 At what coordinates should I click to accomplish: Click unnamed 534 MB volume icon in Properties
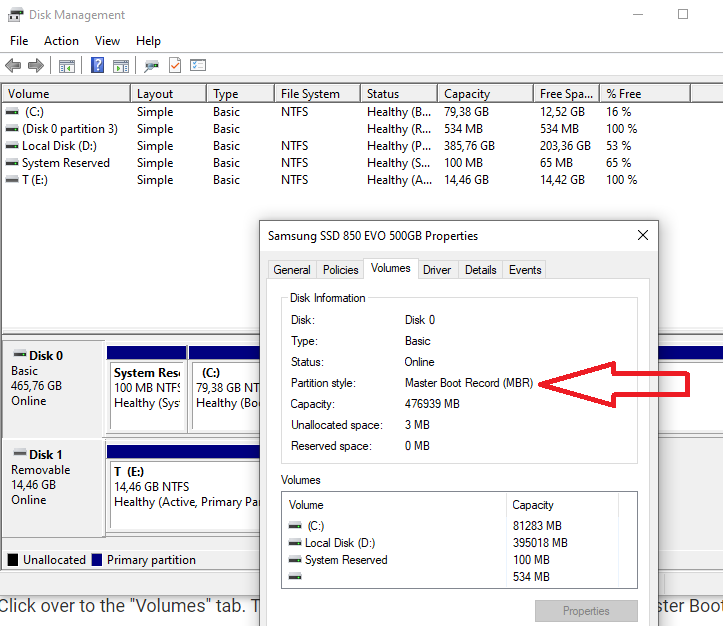(x=295, y=576)
